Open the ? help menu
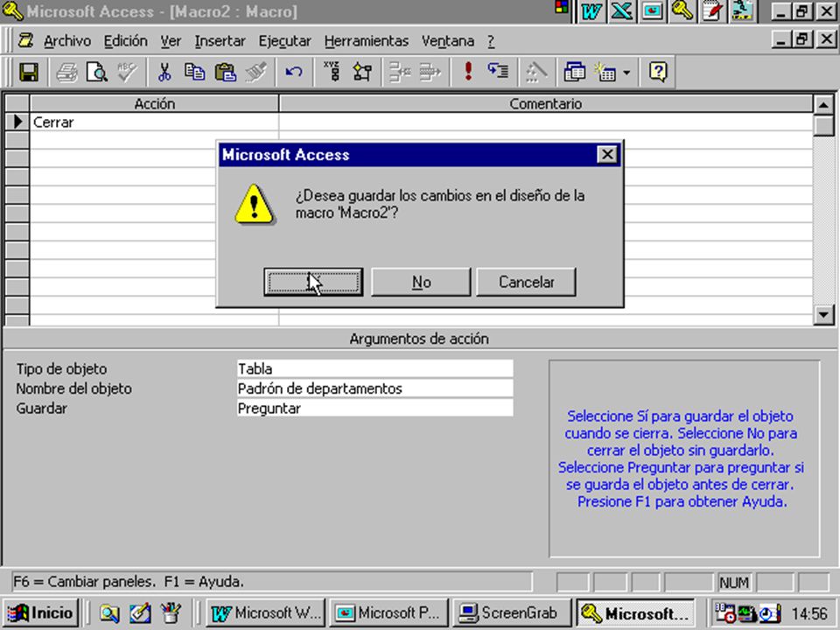 tap(491, 41)
